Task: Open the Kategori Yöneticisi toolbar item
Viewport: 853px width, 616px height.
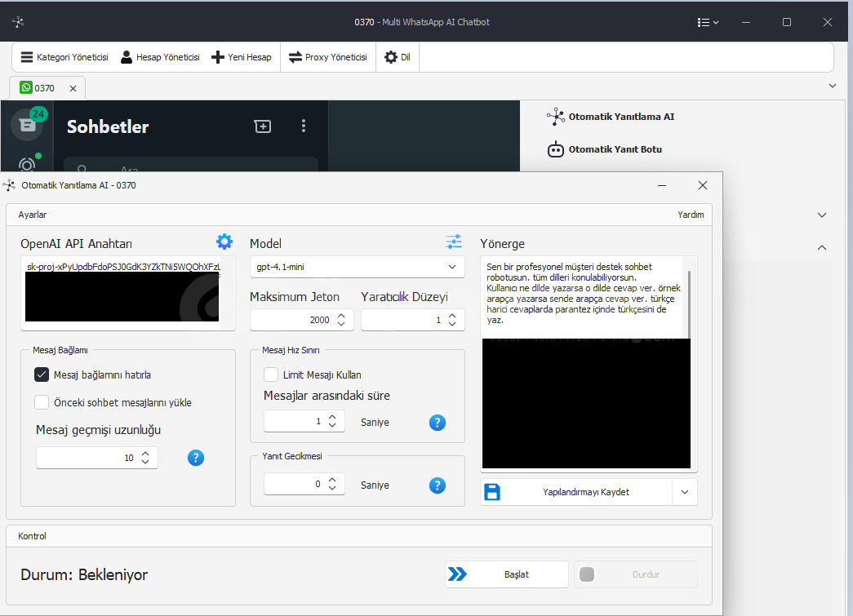Action: click(64, 57)
